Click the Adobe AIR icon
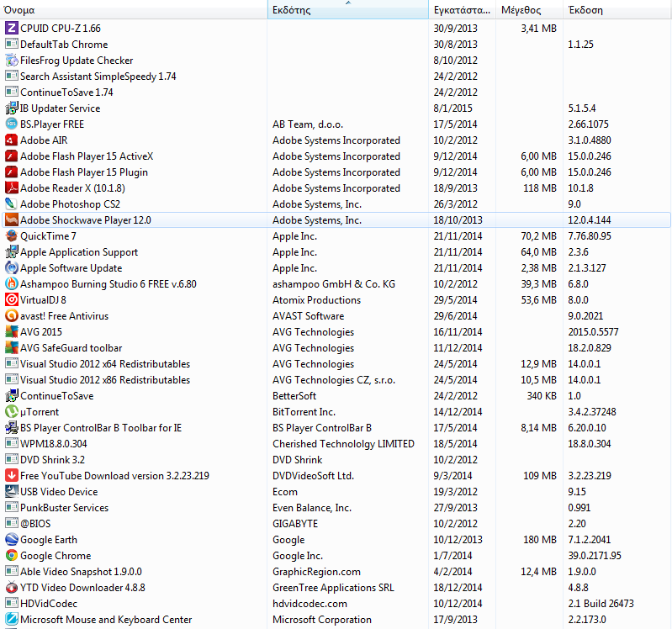This screenshot has width=672, height=629. point(12,140)
